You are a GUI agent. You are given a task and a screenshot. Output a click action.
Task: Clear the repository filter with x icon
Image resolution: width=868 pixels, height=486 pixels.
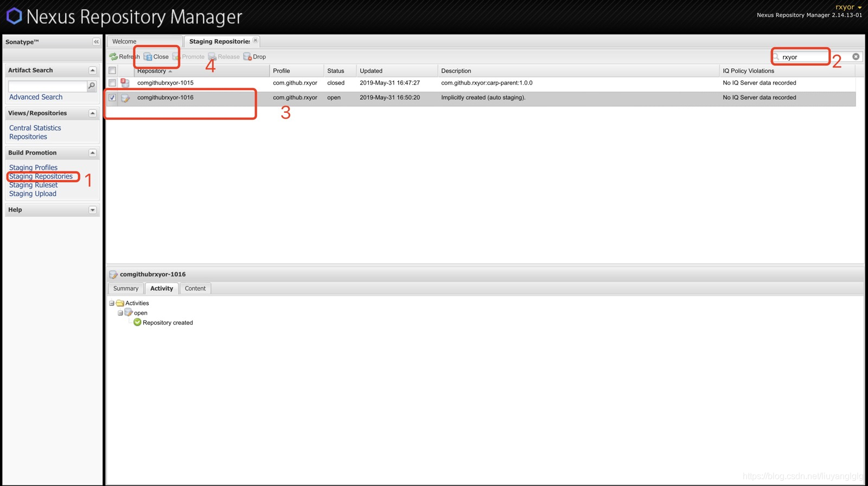point(856,56)
